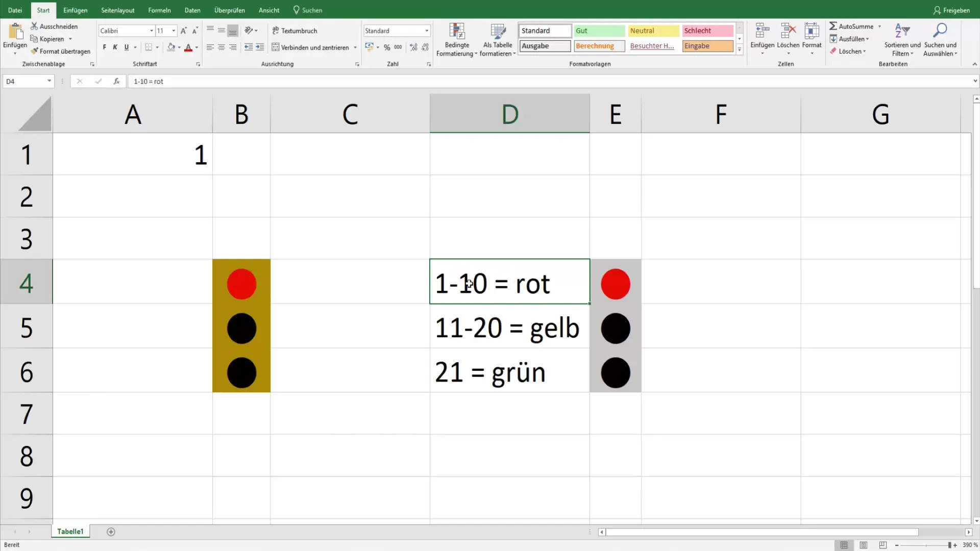
Task: Open the Standard number format dropdown
Action: (427, 31)
